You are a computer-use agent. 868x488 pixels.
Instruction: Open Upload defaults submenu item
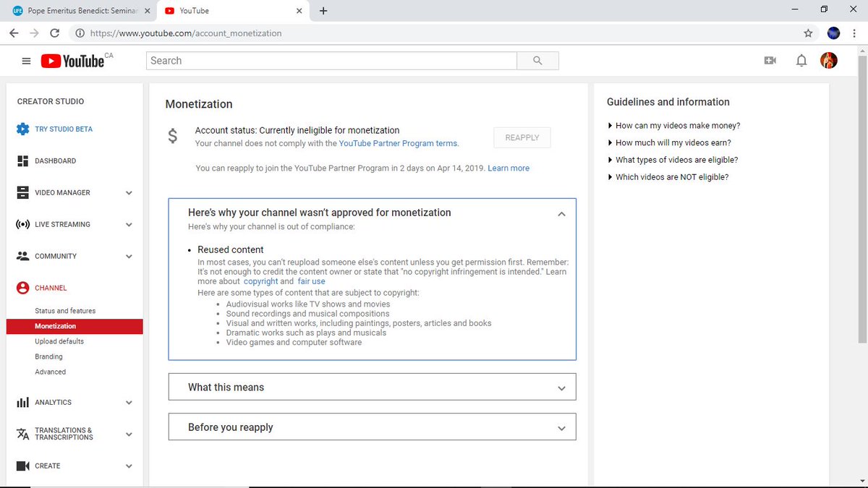coord(59,341)
